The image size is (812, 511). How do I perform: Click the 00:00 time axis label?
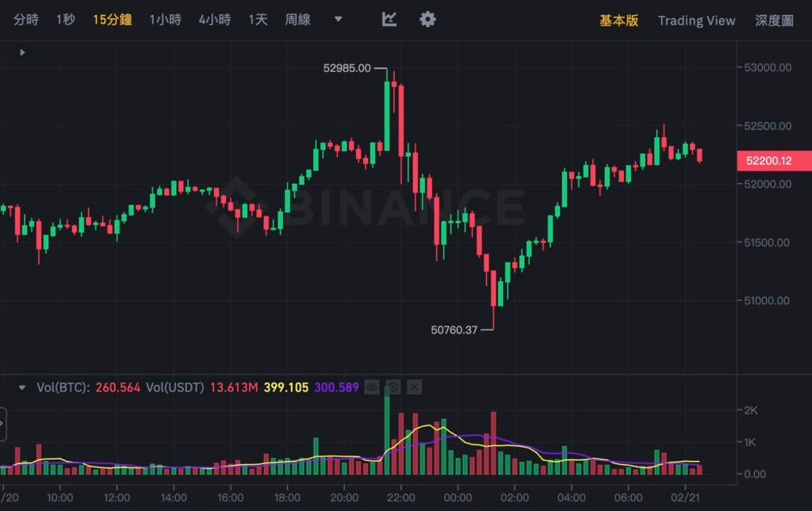(x=458, y=498)
